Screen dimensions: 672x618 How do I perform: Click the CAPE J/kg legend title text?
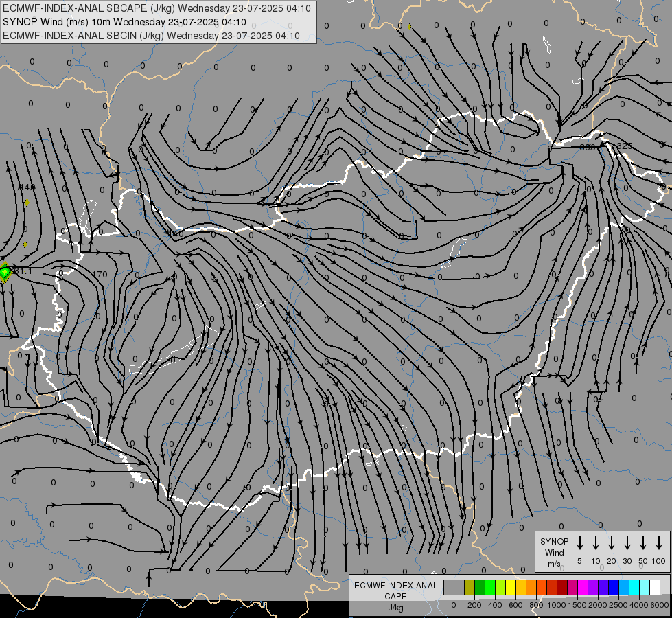coord(395,597)
